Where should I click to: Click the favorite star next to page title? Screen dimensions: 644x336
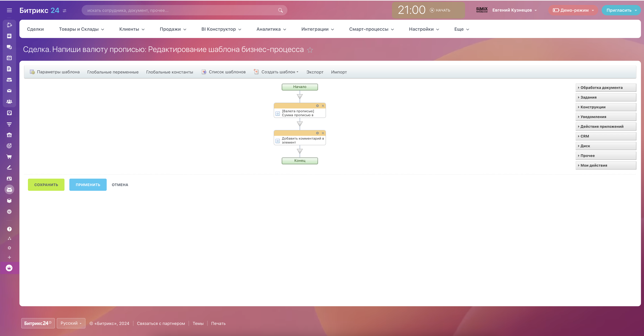pyautogui.click(x=310, y=50)
